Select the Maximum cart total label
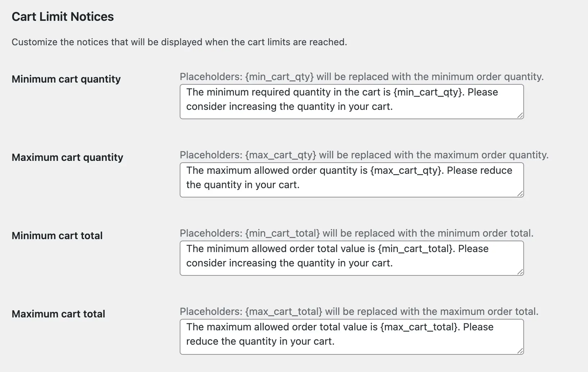This screenshot has height=372, width=588. 58,314
